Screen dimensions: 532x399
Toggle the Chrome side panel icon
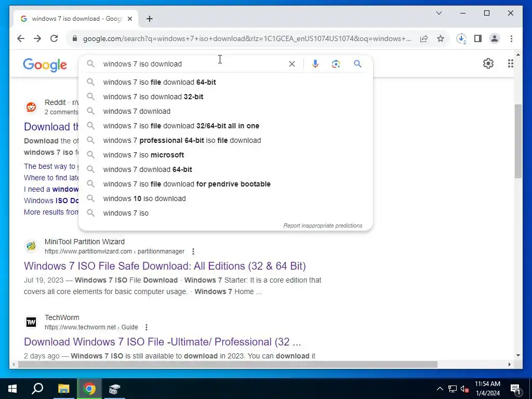(478, 38)
